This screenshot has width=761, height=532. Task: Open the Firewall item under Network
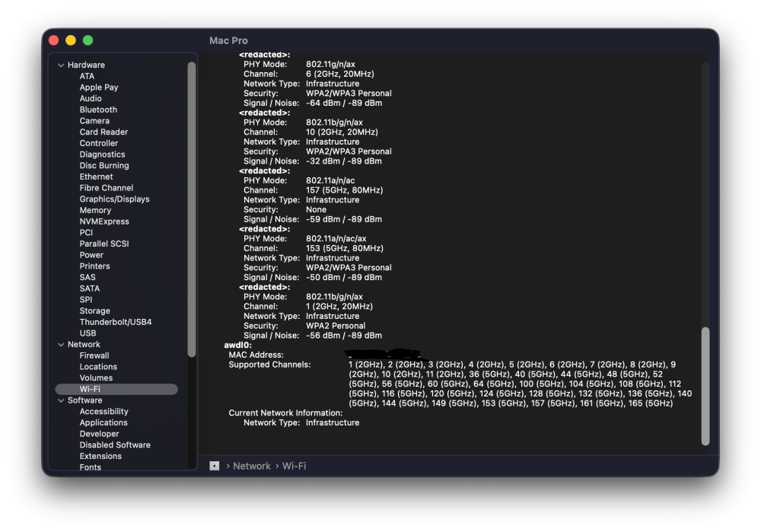point(94,355)
